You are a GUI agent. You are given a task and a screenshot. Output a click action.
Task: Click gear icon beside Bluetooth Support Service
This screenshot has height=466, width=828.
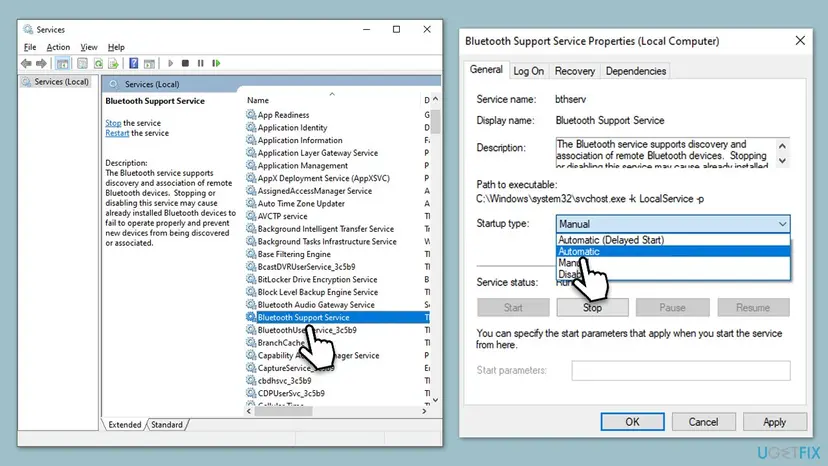point(251,317)
